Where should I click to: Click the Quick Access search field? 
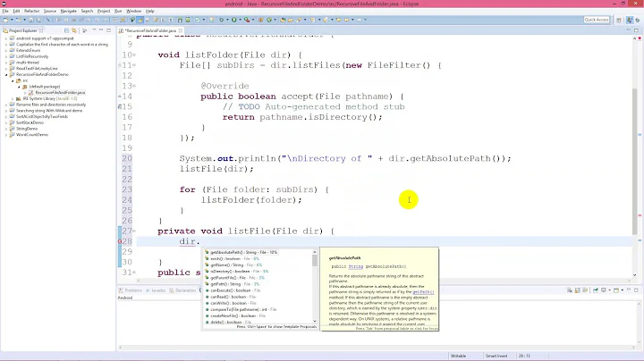point(597,20)
